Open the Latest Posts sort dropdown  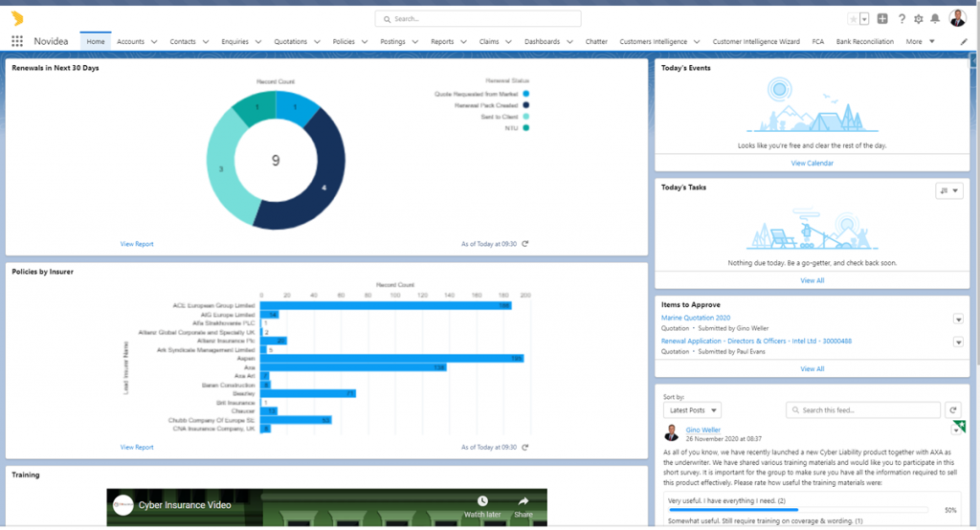(x=692, y=410)
